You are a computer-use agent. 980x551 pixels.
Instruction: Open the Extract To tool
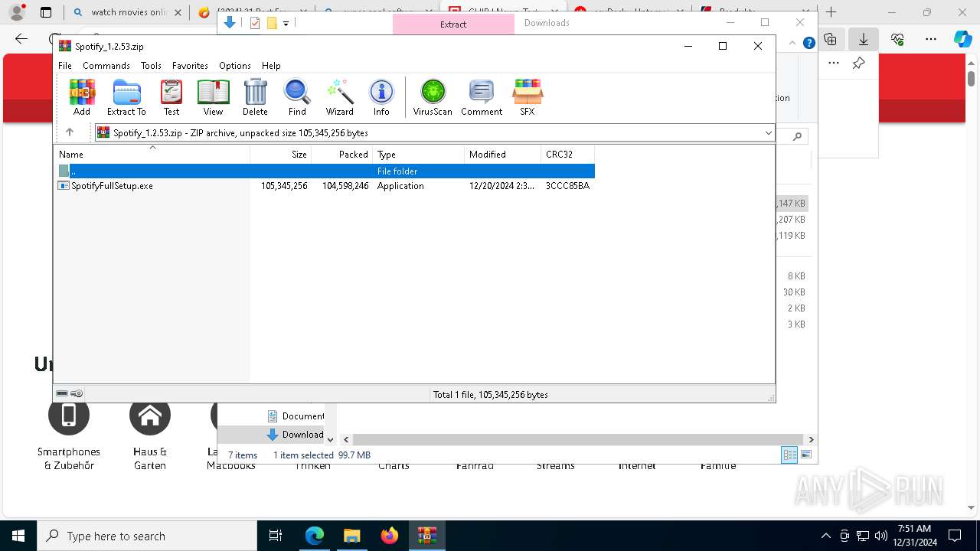click(x=126, y=97)
